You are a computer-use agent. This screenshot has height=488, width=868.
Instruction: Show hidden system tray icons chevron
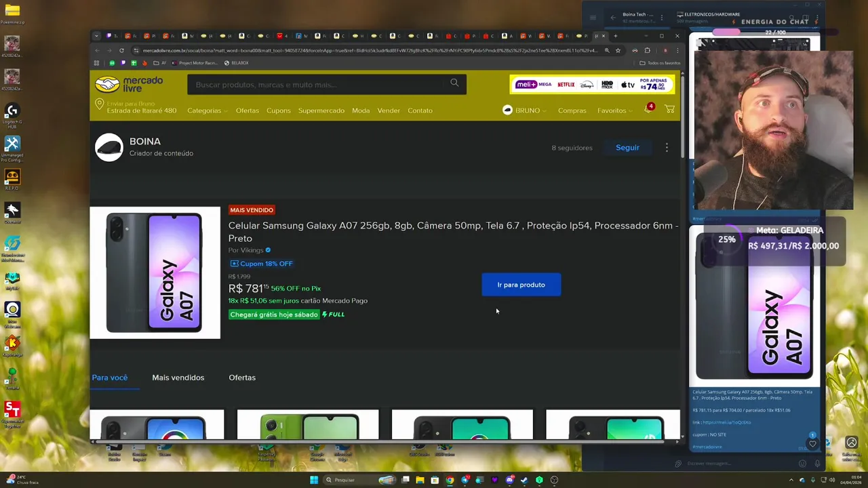point(791,480)
